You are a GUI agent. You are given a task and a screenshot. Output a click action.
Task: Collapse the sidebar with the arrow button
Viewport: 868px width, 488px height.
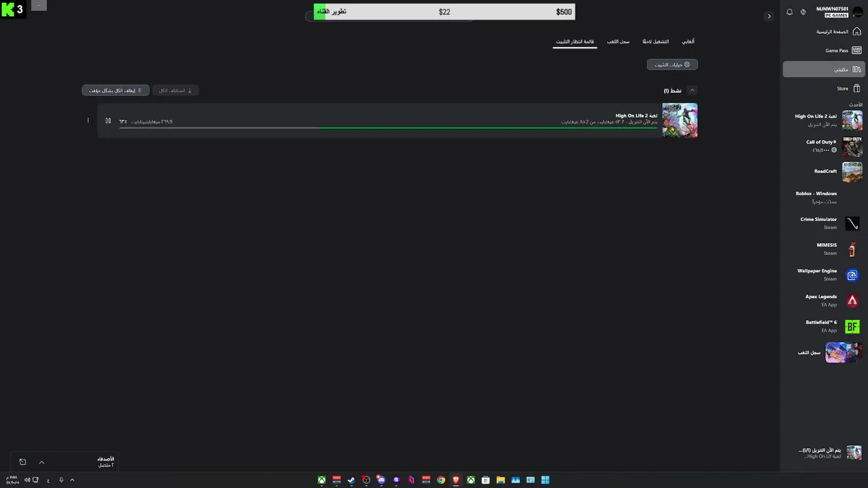[x=769, y=16]
